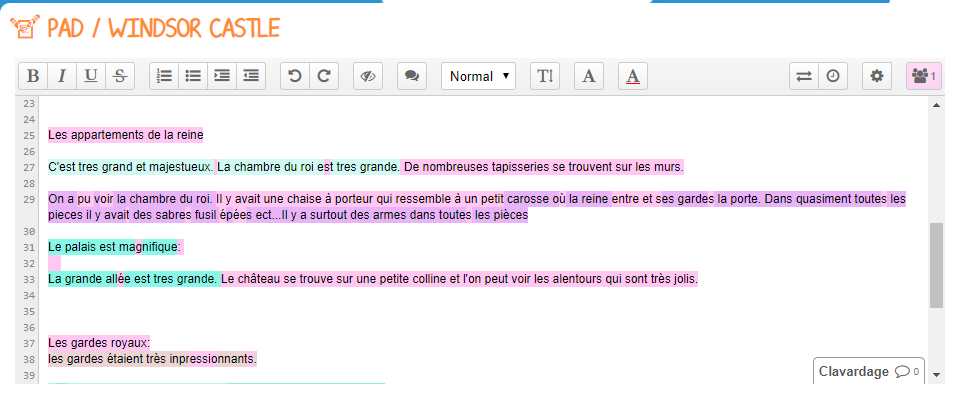Decrease indentation with the outdent icon
The height and width of the screenshot is (401, 960).
pos(251,76)
